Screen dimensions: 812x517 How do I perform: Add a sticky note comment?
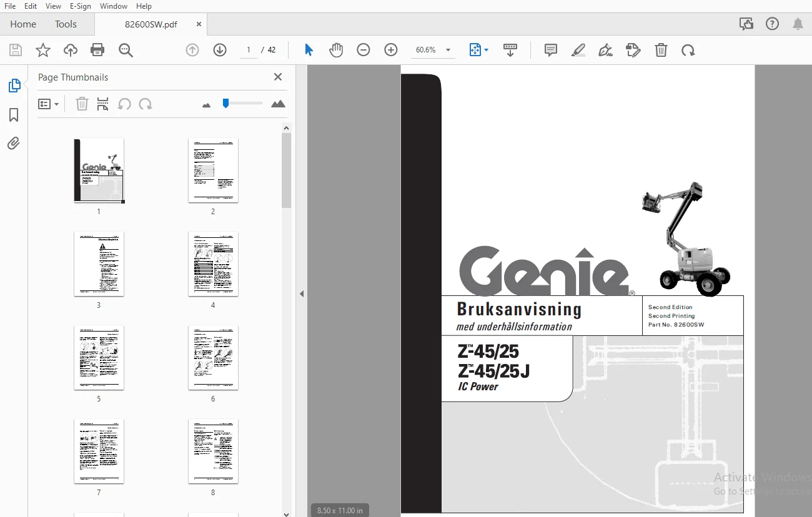click(x=551, y=50)
